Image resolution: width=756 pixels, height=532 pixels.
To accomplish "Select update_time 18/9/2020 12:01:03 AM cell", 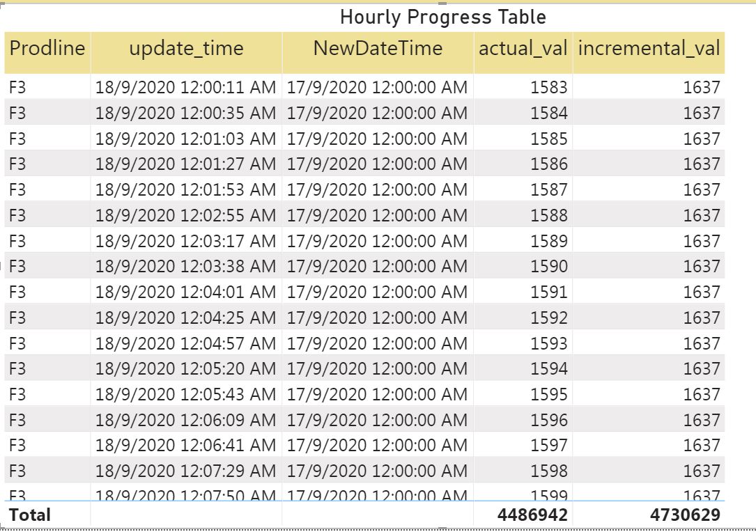I will point(185,139).
